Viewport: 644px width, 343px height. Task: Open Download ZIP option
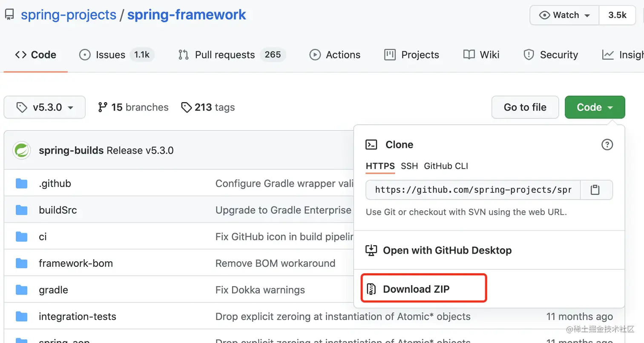click(x=416, y=289)
